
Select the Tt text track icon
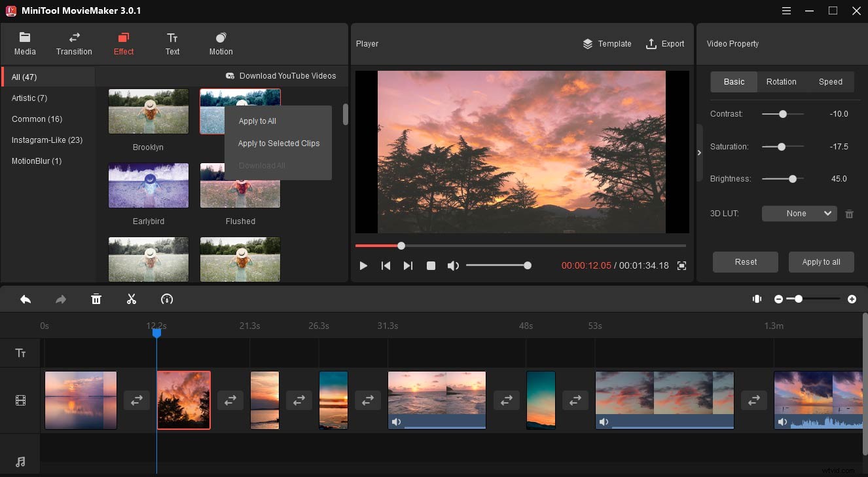coord(20,353)
